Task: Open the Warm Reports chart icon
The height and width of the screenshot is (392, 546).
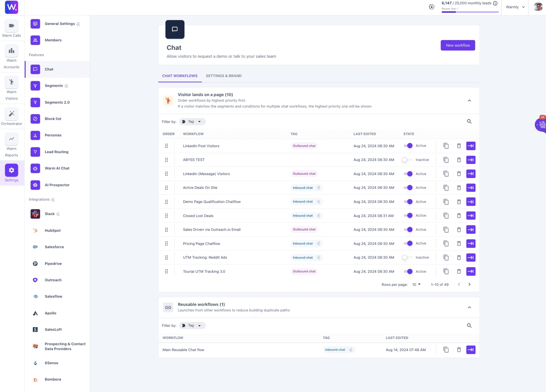Action: [x=11, y=139]
